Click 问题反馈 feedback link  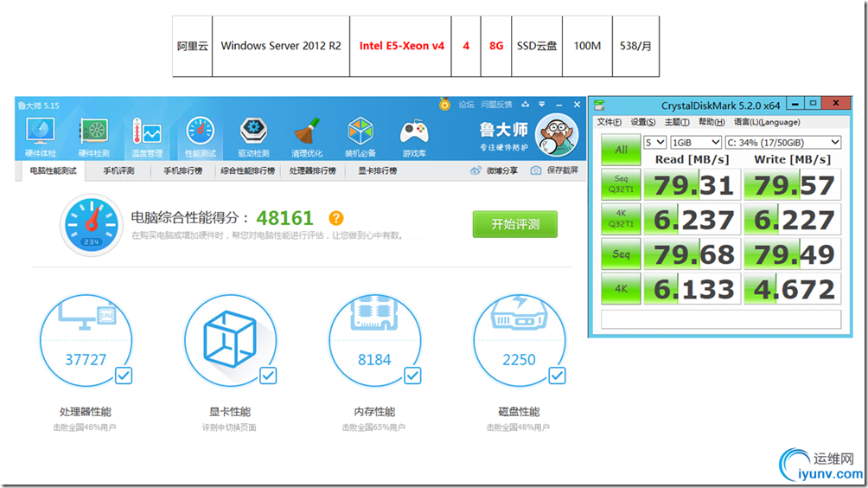pos(496,104)
